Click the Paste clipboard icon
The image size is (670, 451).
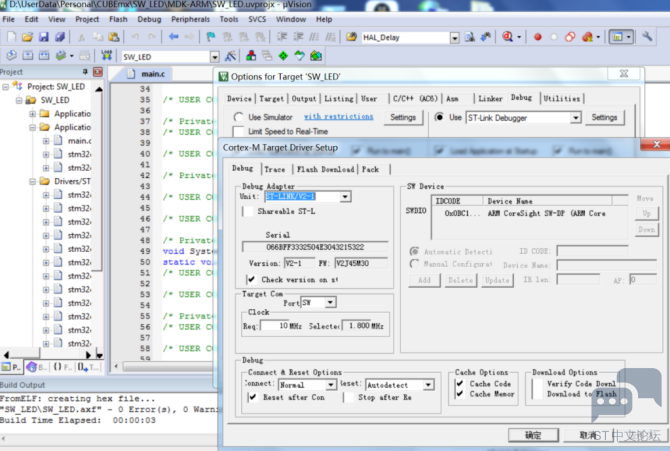click(x=114, y=37)
